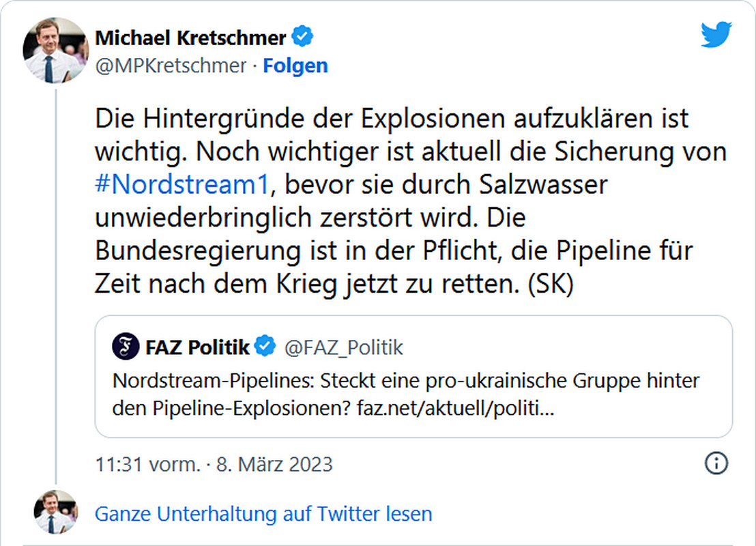Image resolution: width=756 pixels, height=546 pixels.
Task: Open Michael Kretschmer's large profile picture
Action: (56, 51)
